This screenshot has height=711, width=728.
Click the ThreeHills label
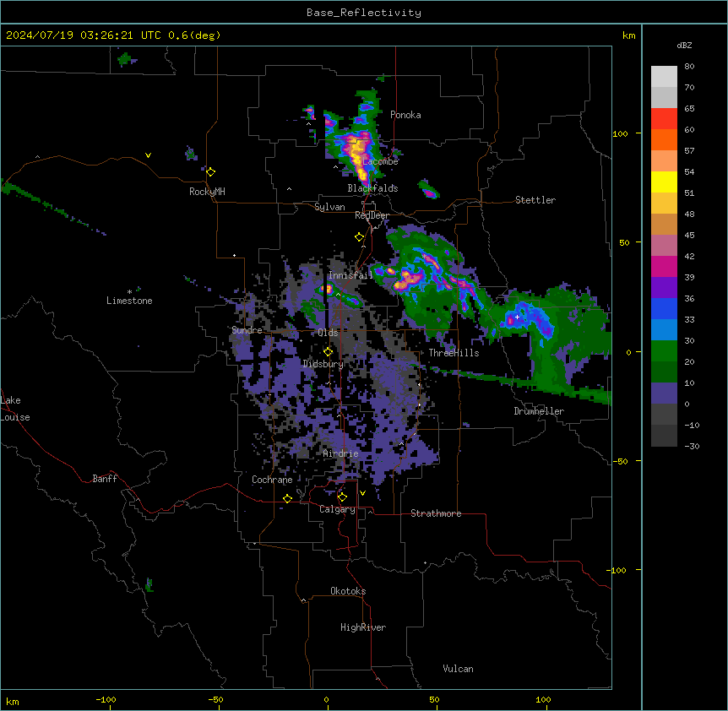pos(454,353)
